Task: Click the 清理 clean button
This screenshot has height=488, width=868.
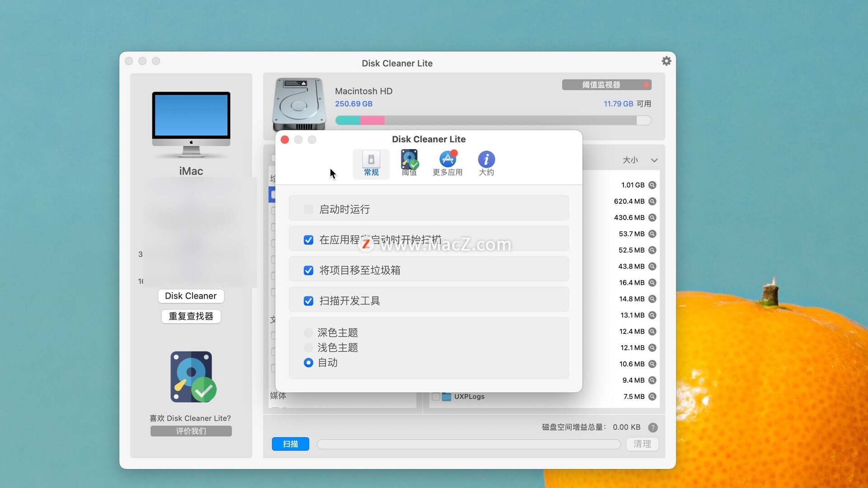Action: pyautogui.click(x=642, y=444)
